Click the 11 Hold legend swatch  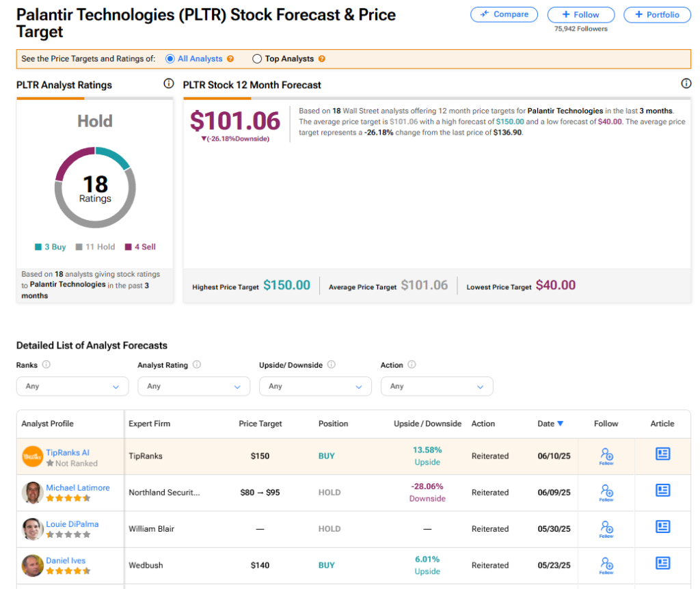[x=79, y=247]
